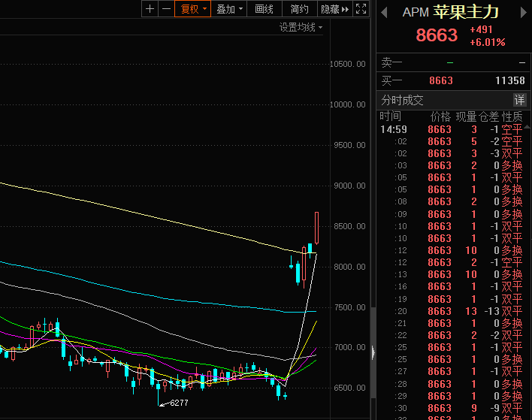532x420 pixels.
Task: Click the 6277 low price marker
Action: pos(177,403)
